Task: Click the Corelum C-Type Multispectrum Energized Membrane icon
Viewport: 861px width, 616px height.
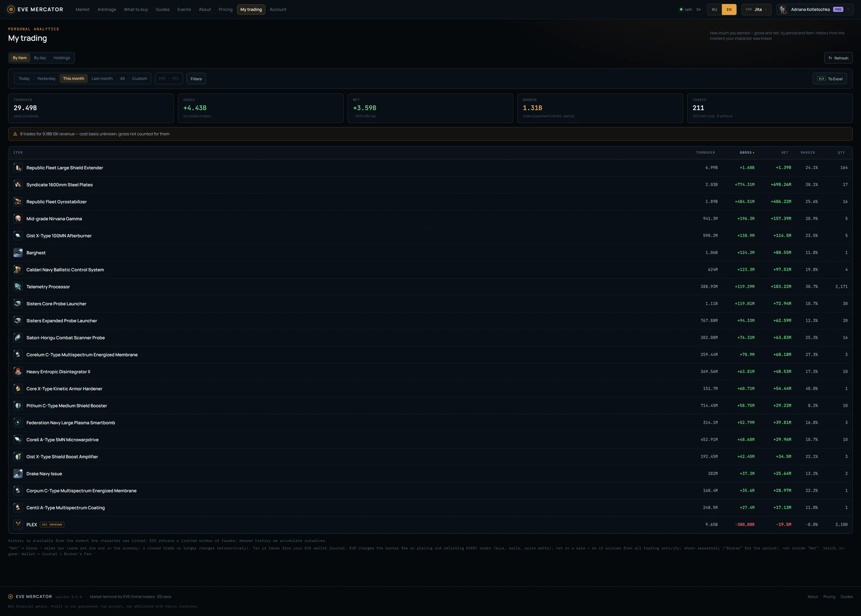Action: [x=18, y=354]
